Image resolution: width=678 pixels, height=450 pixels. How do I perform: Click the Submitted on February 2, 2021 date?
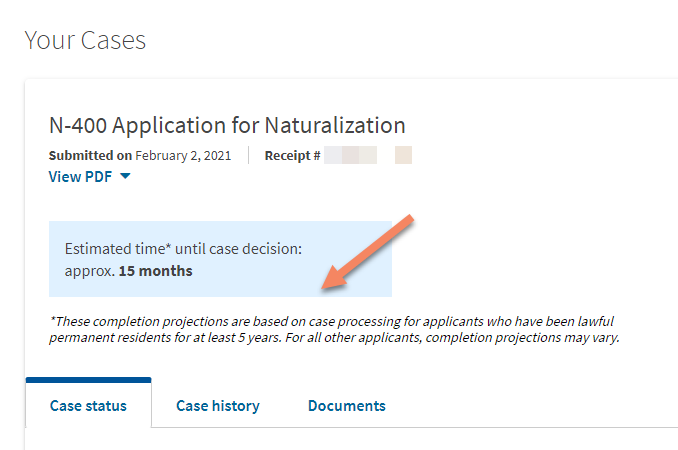pos(183,156)
